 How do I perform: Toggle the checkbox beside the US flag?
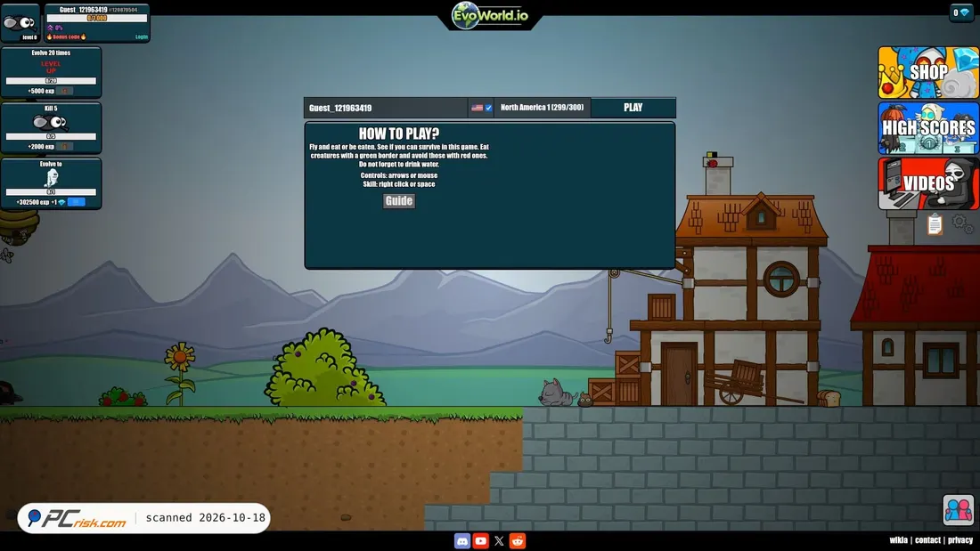pos(489,108)
